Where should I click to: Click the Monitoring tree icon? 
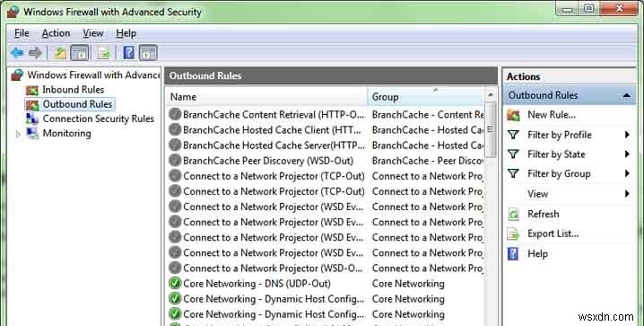(32, 134)
